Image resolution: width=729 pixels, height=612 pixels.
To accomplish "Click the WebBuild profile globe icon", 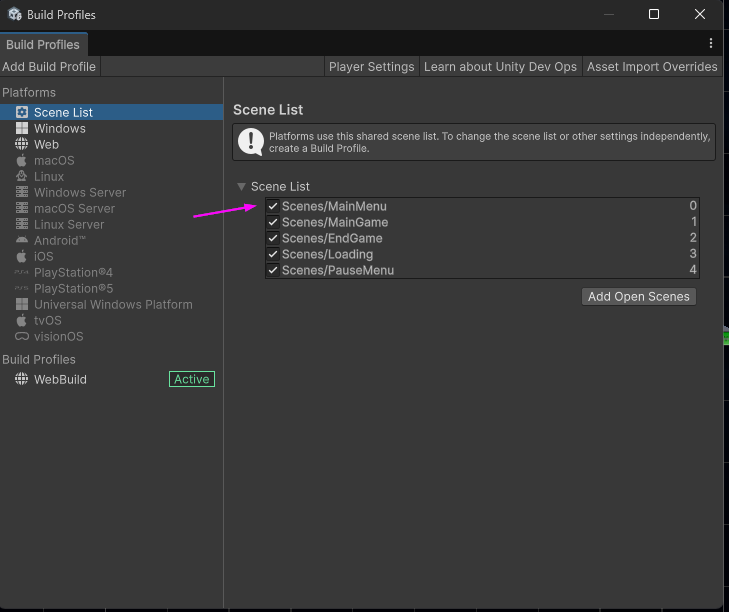I will tap(21, 379).
